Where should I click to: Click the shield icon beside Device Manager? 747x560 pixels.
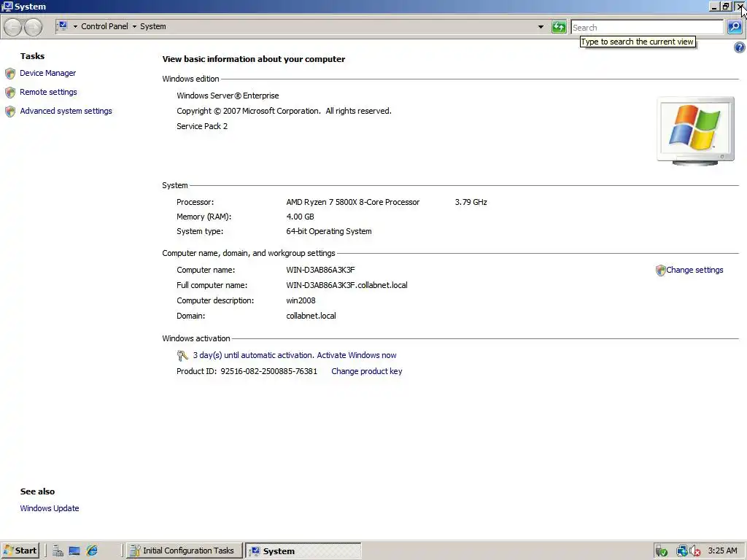(10, 74)
